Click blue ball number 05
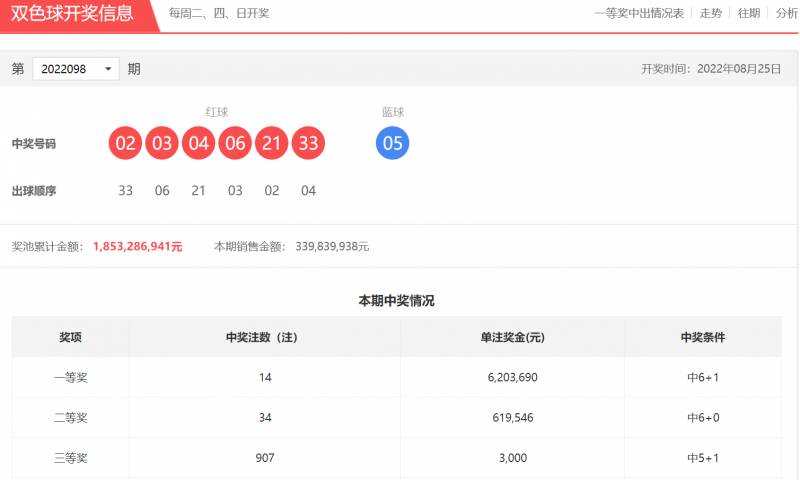Viewport: 800px width, 480px height. pyautogui.click(x=392, y=143)
